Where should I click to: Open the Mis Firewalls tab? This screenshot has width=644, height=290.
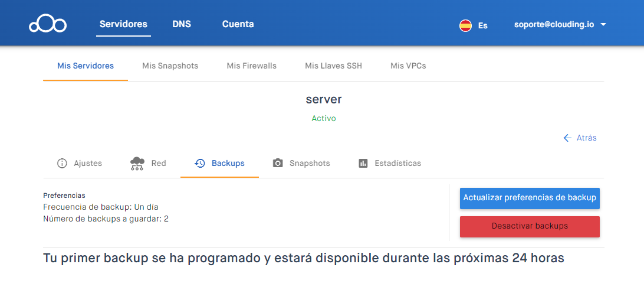click(x=251, y=66)
